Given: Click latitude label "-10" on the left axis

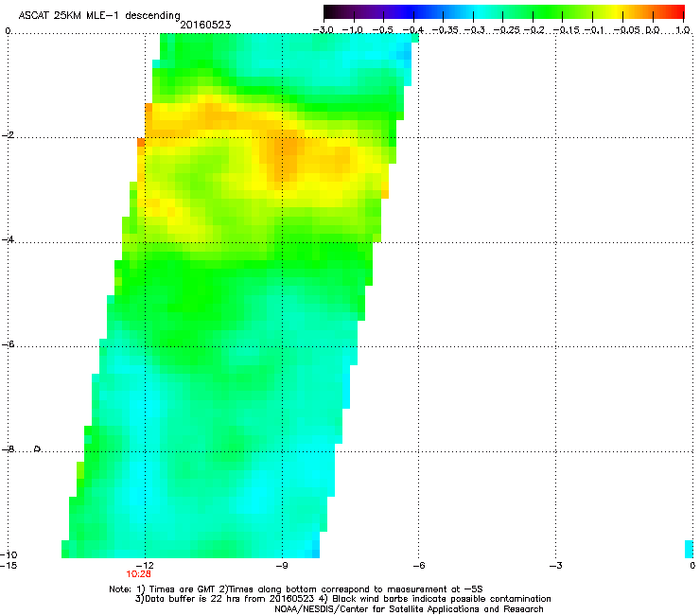Looking at the screenshot, I should (9, 554).
